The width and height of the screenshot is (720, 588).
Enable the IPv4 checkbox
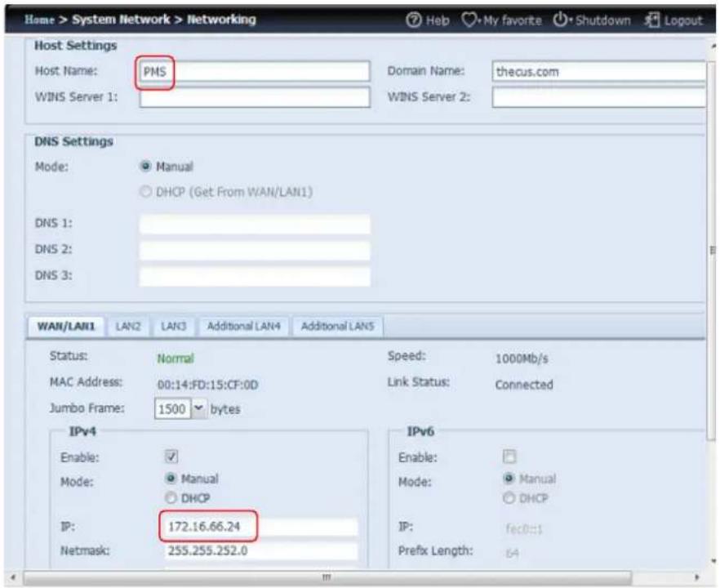click(x=172, y=458)
